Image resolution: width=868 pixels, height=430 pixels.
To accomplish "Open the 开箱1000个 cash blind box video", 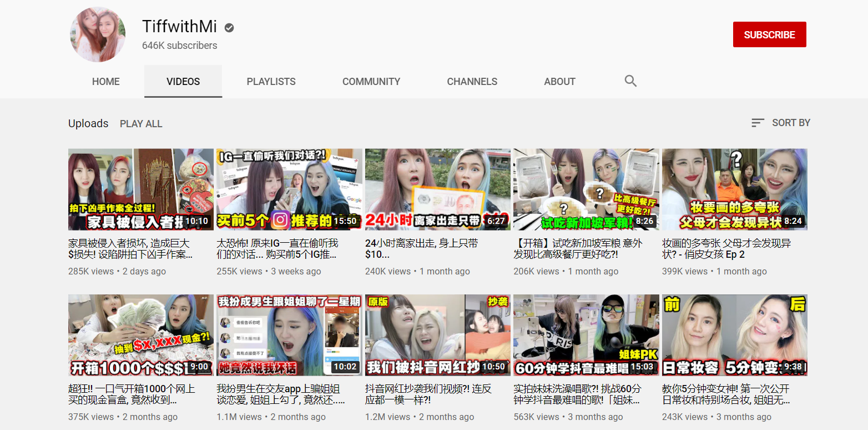I will 140,335.
